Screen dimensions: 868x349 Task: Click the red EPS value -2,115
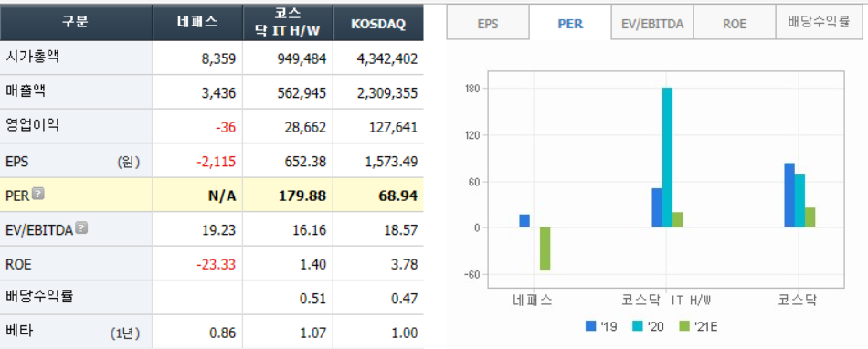point(216,162)
